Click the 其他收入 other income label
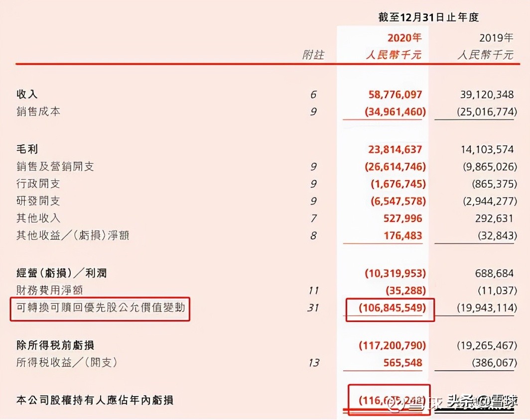The image size is (530, 420). 39,218
